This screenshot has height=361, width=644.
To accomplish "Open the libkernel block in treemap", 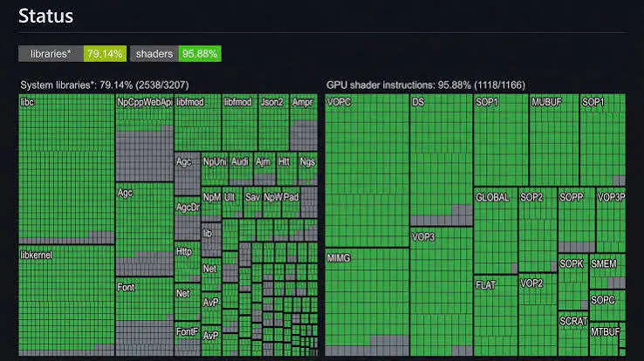I will (x=66, y=300).
